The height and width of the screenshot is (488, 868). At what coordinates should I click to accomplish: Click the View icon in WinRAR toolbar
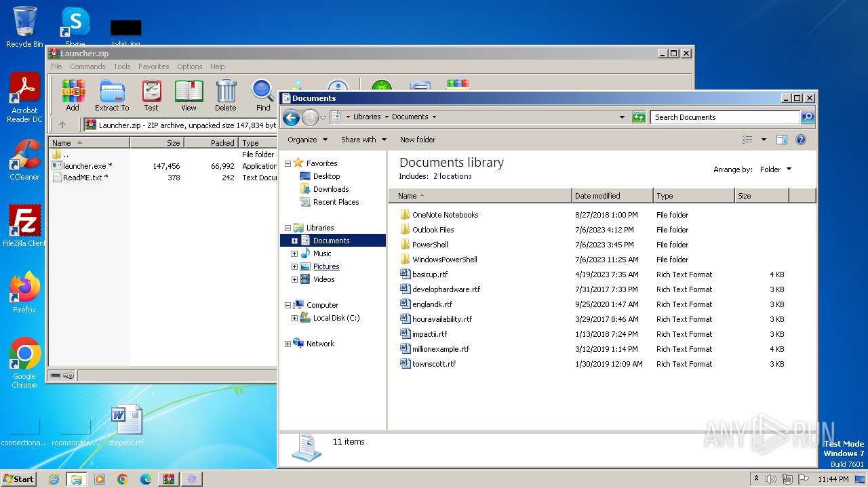(189, 95)
